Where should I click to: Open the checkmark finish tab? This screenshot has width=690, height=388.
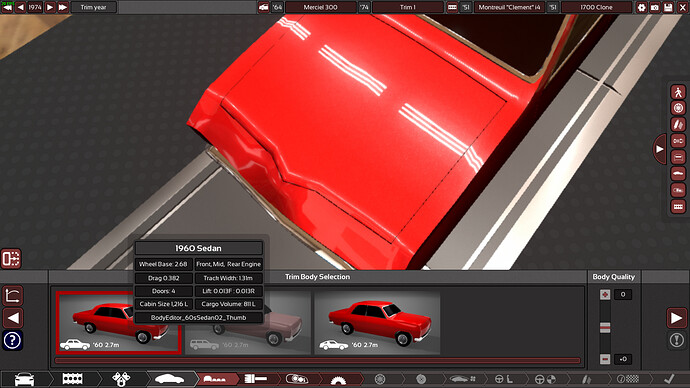669,379
